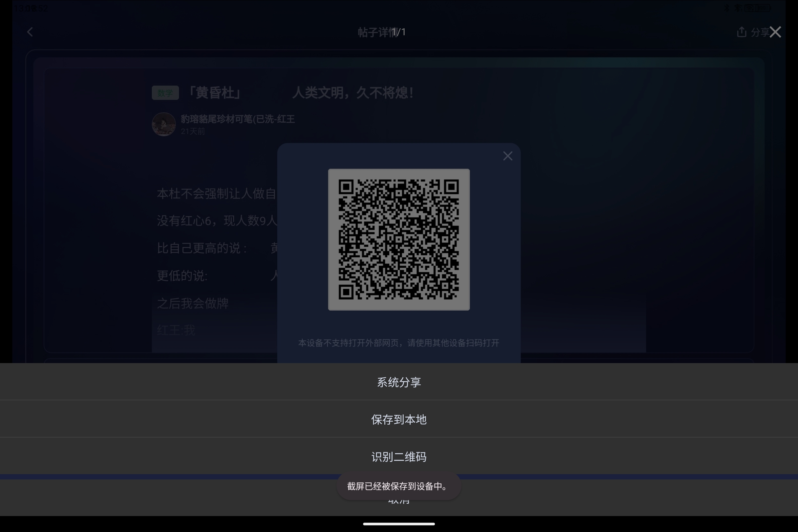Dismiss the image viewer via the large X
Viewport: 798px width, 532px height.
(x=775, y=32)
